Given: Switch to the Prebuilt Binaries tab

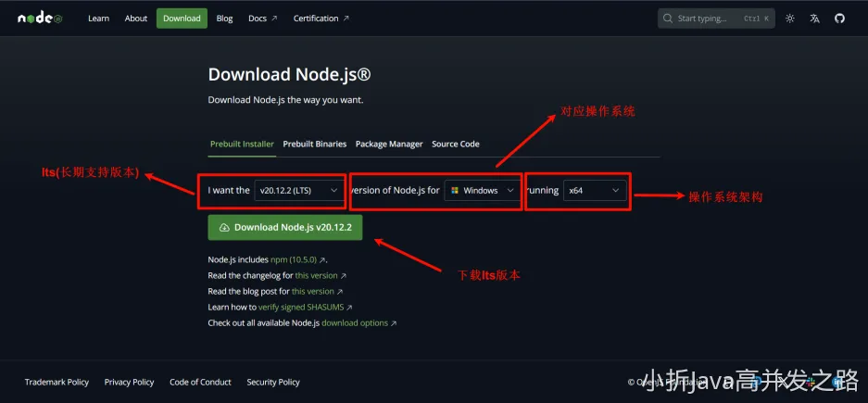Looking at the screenshot, I should [x=315, y=144].
